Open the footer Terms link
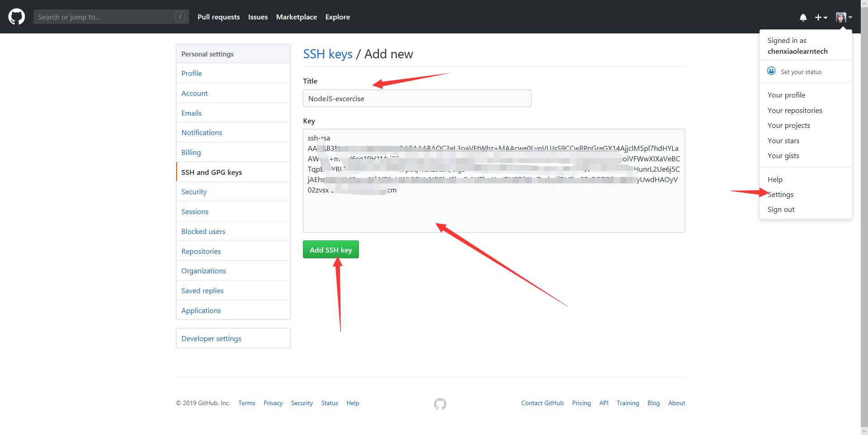 click(247, 403)
